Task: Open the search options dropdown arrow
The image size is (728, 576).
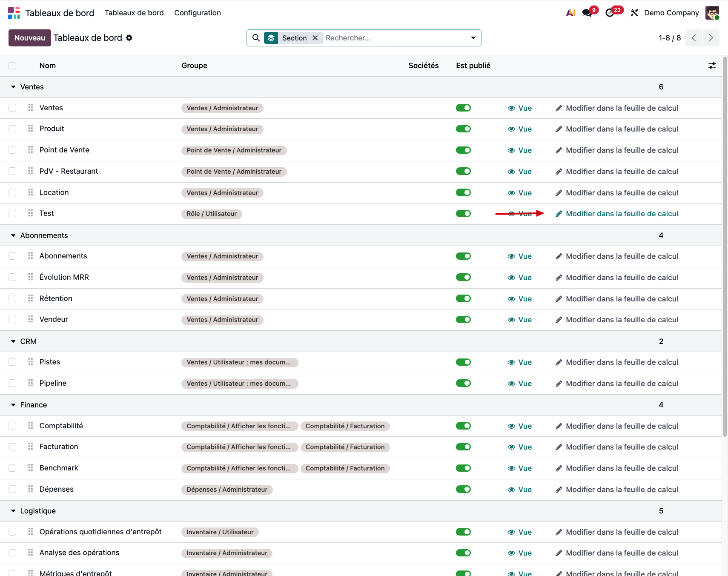Action: tap(473, 38)
